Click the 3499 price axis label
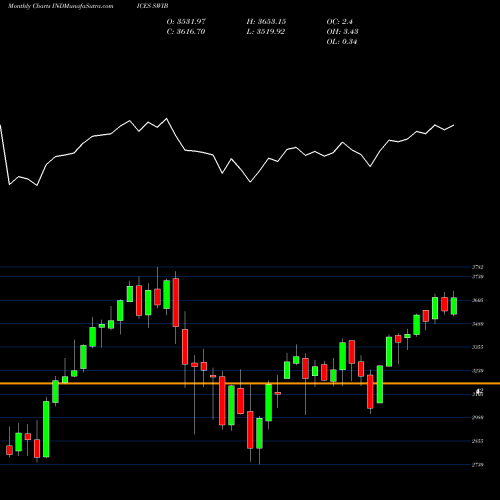The image size is (500, 500). (477, 324)
